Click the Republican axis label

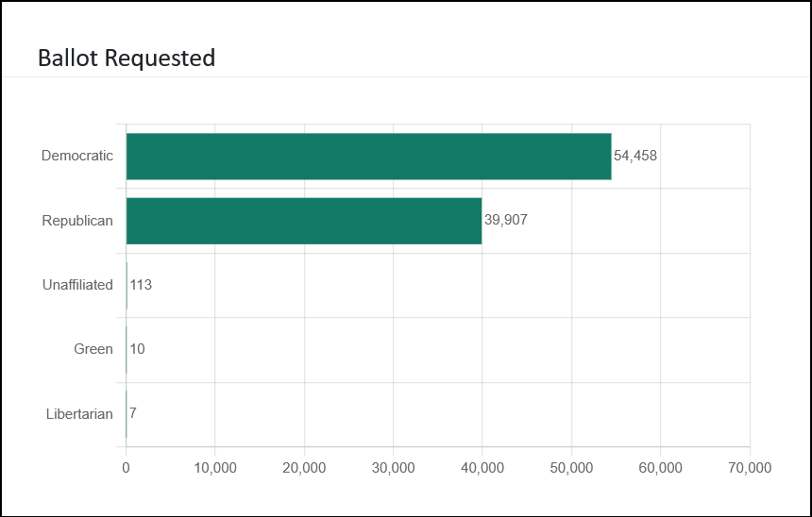[77, 221]
